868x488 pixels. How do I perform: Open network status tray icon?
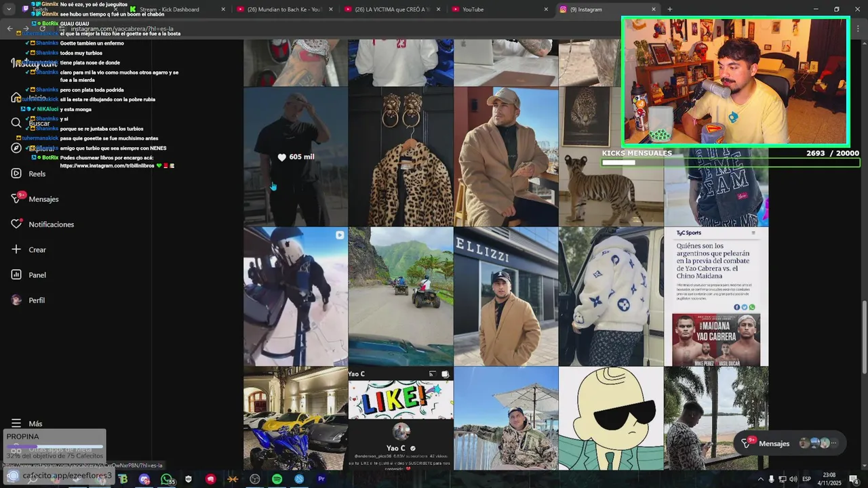(782, 479)
